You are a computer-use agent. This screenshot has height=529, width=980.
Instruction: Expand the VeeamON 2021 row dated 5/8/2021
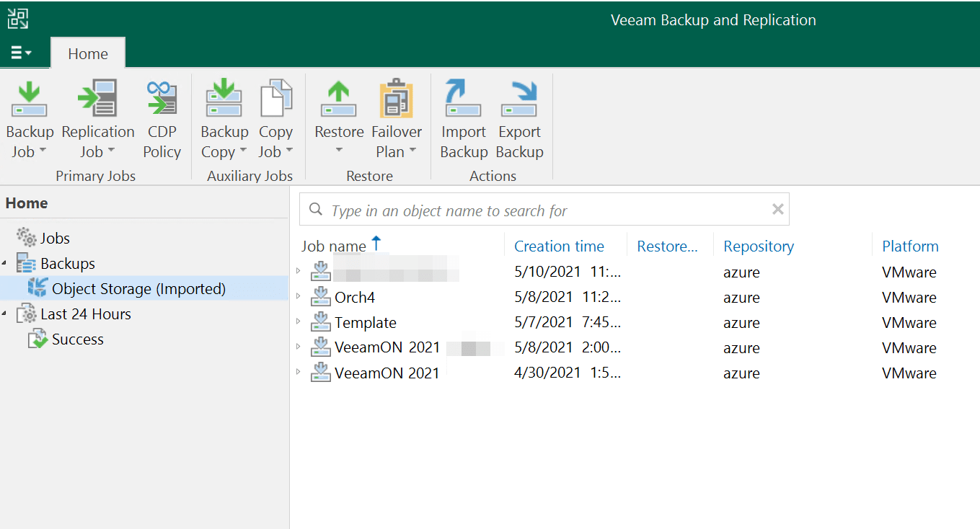(x=299, y=348)
